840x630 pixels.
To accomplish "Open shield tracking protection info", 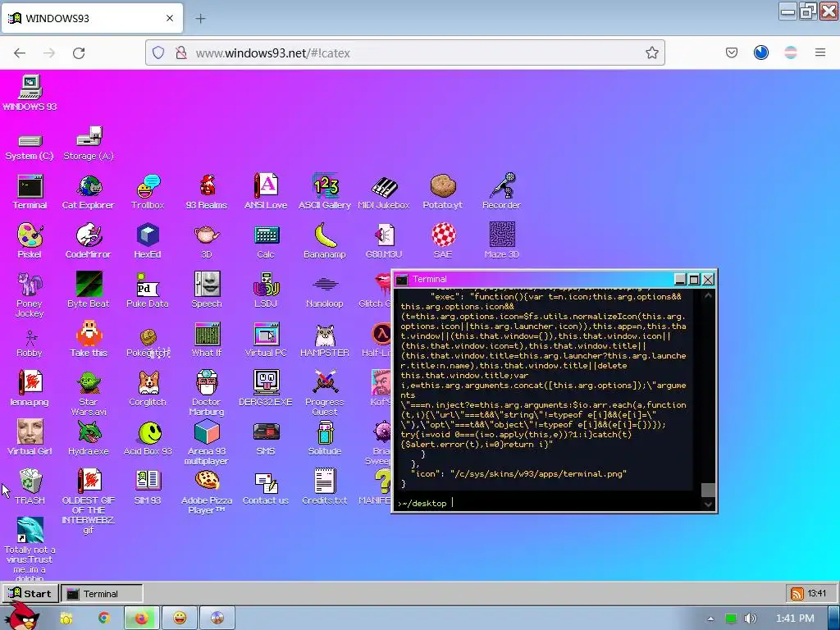I will pos(158,52).
